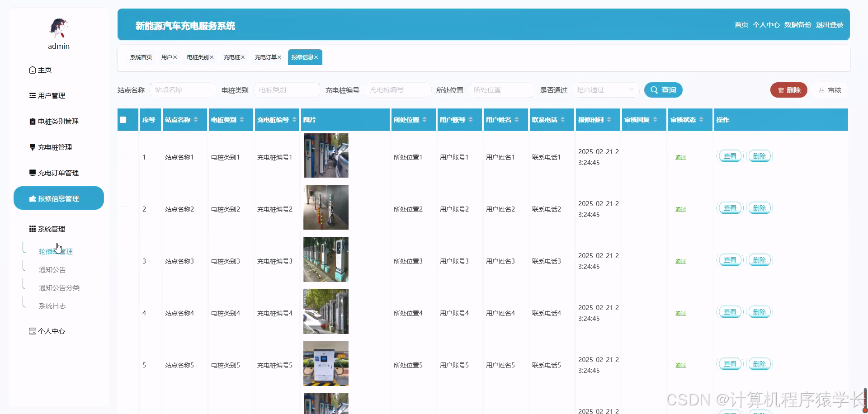The image size is (868, 414).
Task: Close the 报修信息 tab
Action: (x=316, y=57)
